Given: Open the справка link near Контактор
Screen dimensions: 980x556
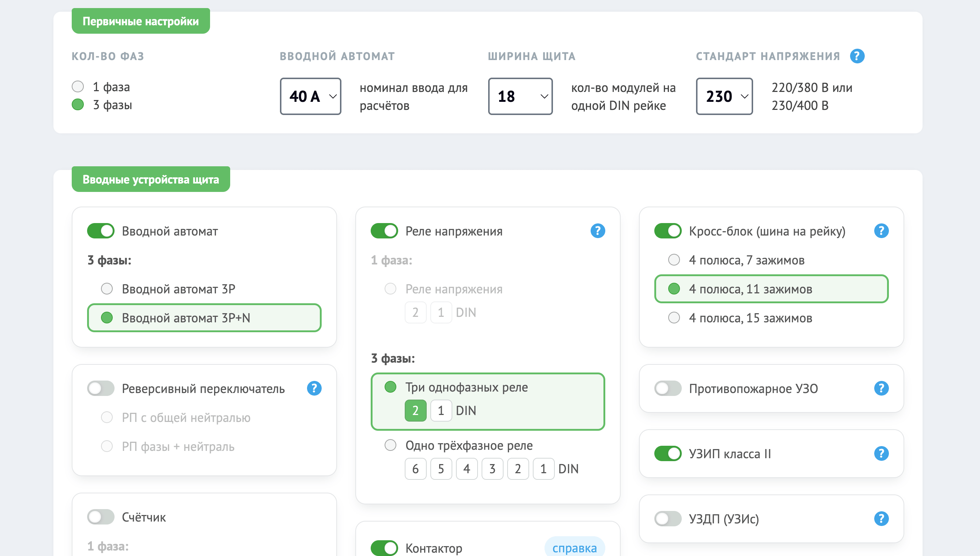Looking at the screenshot, I should 575,548.
